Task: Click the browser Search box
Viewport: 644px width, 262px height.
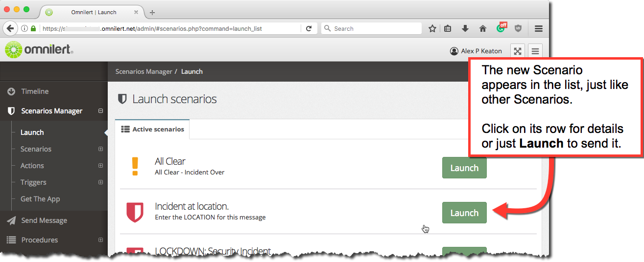Action: (371, 28)
